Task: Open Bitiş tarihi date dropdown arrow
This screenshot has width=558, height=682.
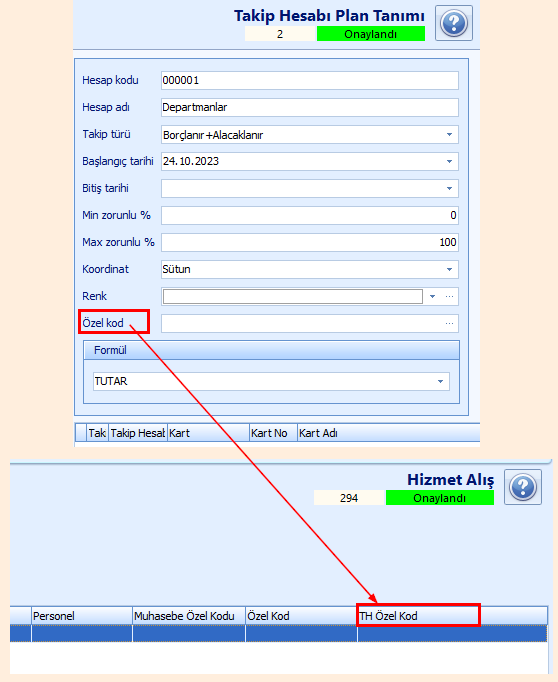Action: 449,188
